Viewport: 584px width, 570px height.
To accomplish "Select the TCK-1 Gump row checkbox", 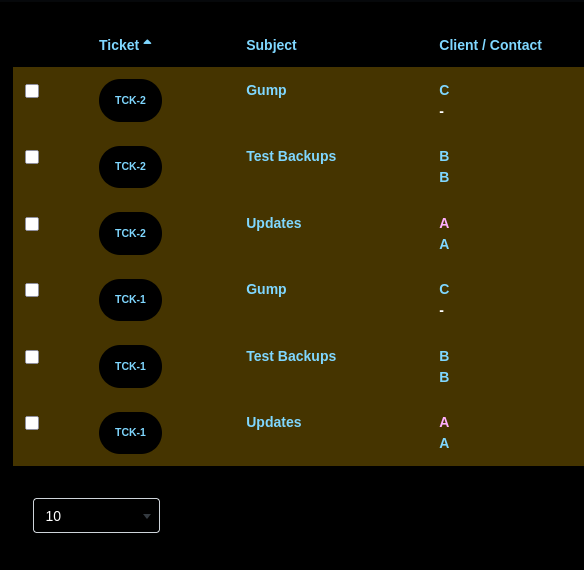I will [x=32, y=290].
